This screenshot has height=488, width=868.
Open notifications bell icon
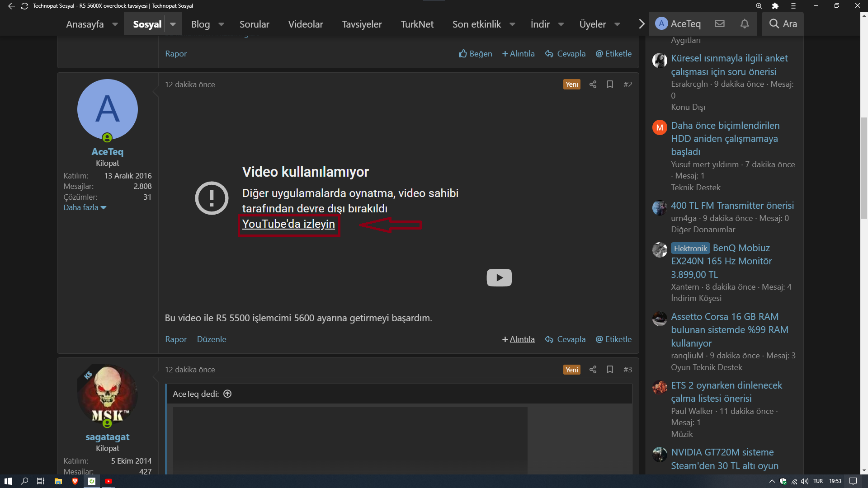[x=745, y=23]
